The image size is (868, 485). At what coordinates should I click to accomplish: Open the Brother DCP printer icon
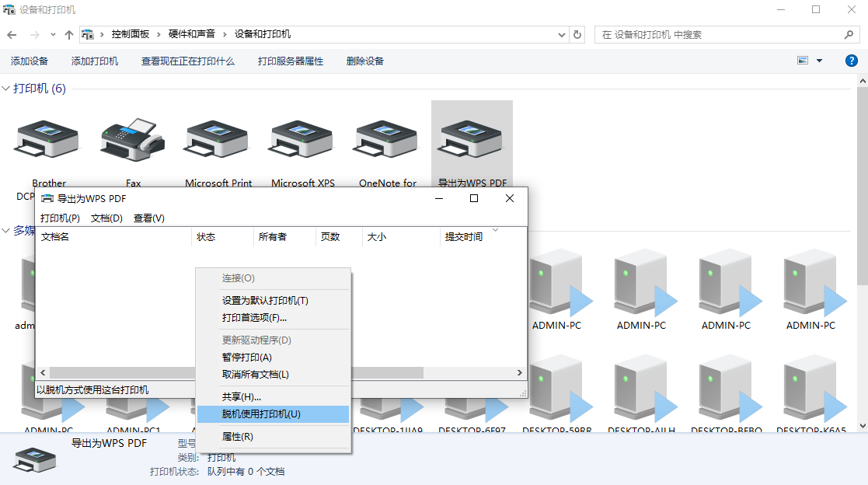47,140
